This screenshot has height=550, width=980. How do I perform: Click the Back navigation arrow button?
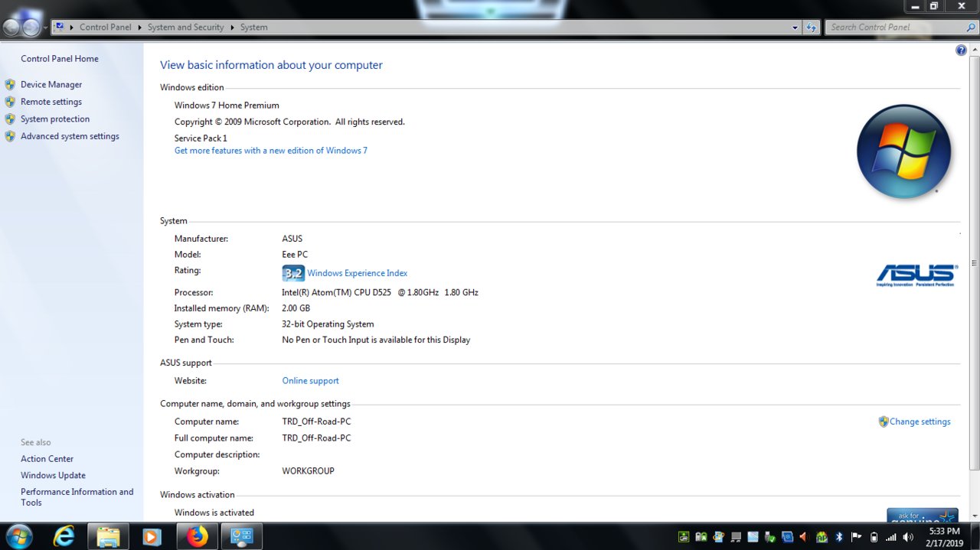click(11, 28)
